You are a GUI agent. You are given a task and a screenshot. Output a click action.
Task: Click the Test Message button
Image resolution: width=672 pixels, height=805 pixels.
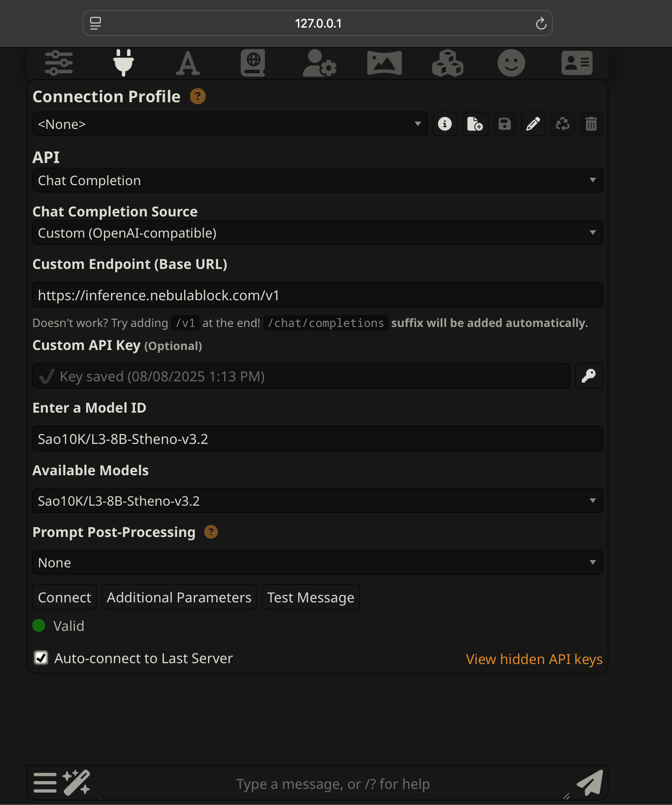pos(311,597)
